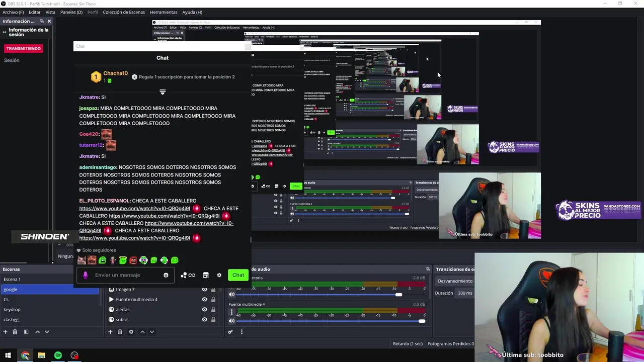This screenshot has height=362, width=644.
Task: Click the purple microphone icon in chat
Action: coord(85,275)
